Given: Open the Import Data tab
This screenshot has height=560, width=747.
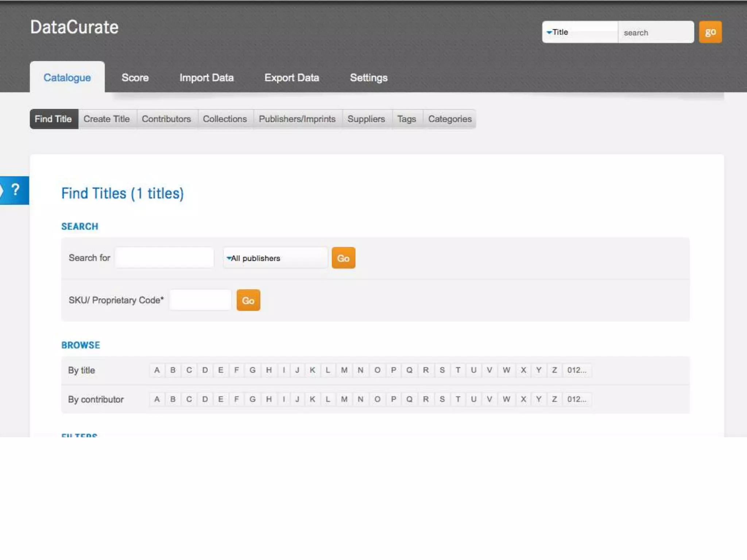Looking at the screenshot, I should pyautogui.click(x=206, y=78).
